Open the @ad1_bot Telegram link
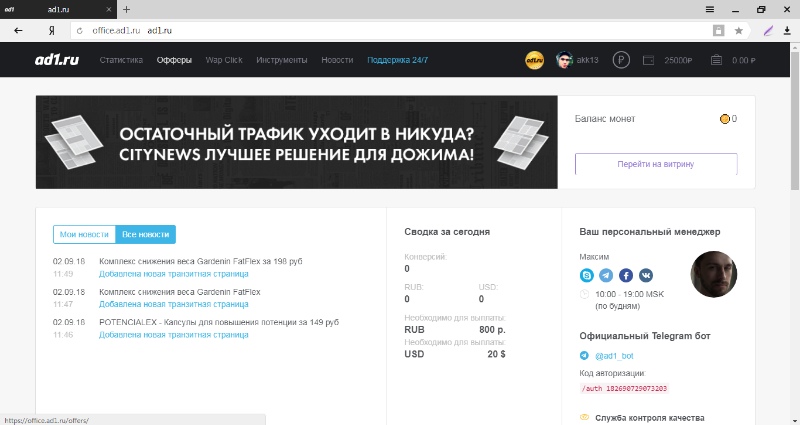The height and width of the screenshot is (425, 800). click(x=613, y=355)
